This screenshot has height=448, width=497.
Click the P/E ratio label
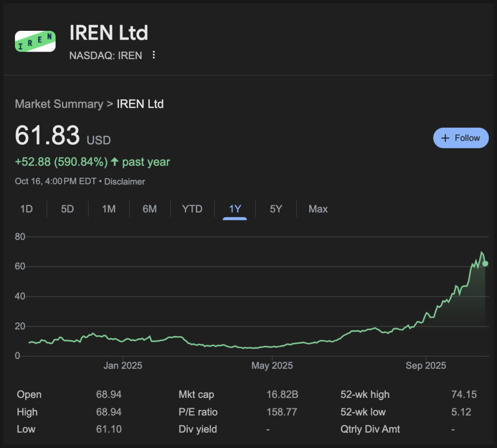[198, 412]
